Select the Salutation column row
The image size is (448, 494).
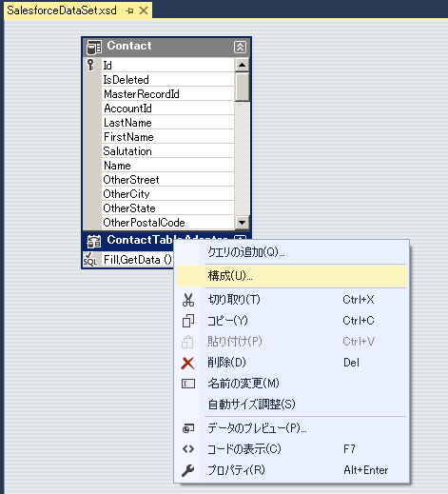click(x=167, y=151)
